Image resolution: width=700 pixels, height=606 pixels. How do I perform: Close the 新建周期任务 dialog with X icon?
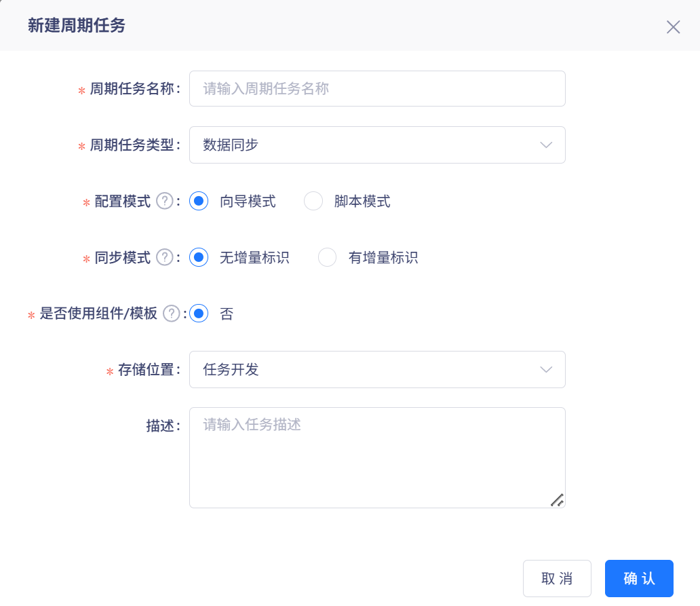point(673,27)
